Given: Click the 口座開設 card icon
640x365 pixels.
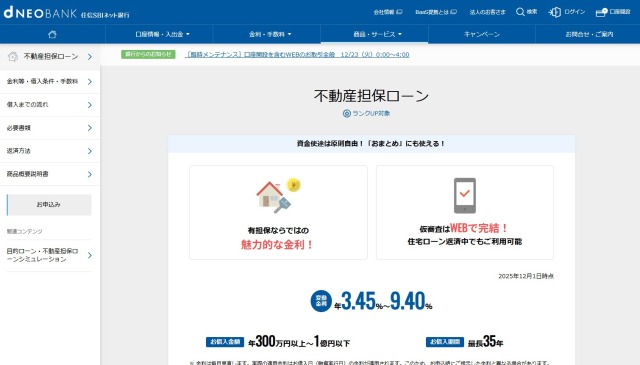Looking at the screenshot, I should tap(601, 12).
